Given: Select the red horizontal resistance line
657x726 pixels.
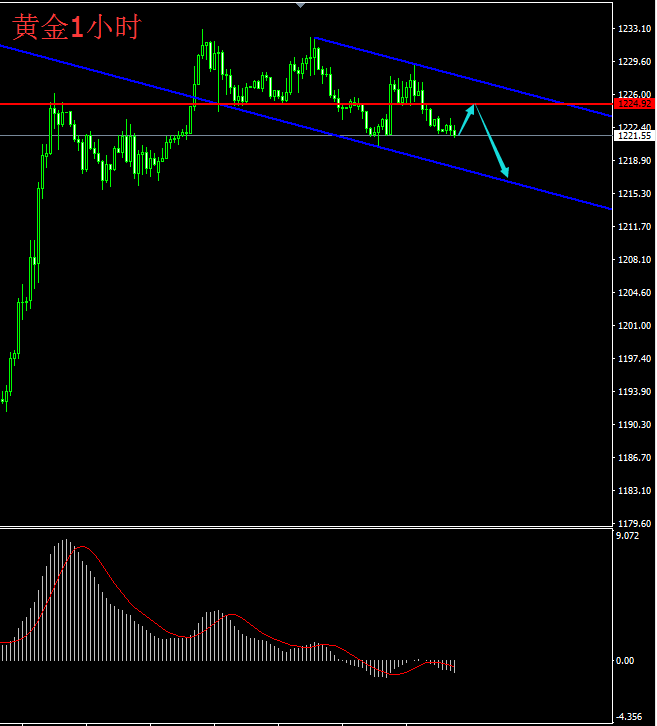Looking at the screenshot, I should pyautogui.click(x=306, y=104).
